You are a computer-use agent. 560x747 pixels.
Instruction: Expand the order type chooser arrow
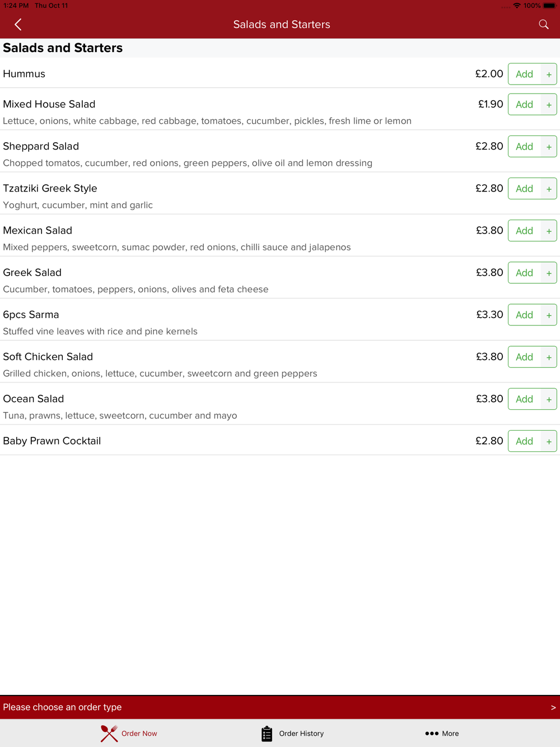pyautogui.click(x=553, y=708)
